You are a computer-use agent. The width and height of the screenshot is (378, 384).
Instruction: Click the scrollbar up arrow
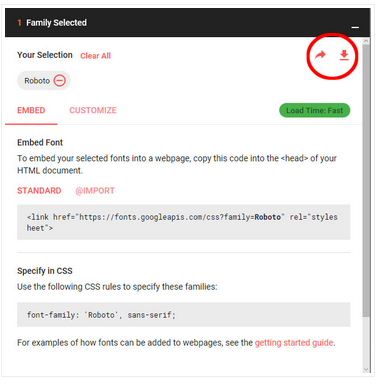click(366, 41)
